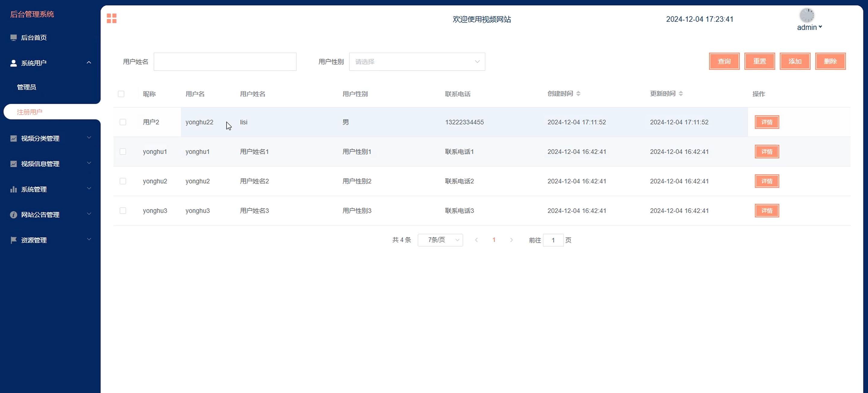Click the chart icon beside 视频分类管理

coord(14,138)
